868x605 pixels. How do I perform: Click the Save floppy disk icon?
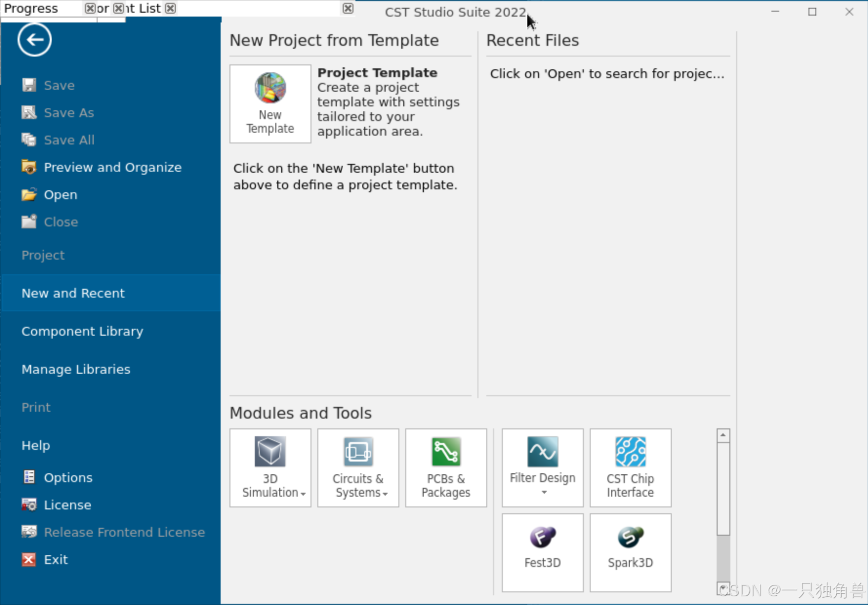(29, 85)
